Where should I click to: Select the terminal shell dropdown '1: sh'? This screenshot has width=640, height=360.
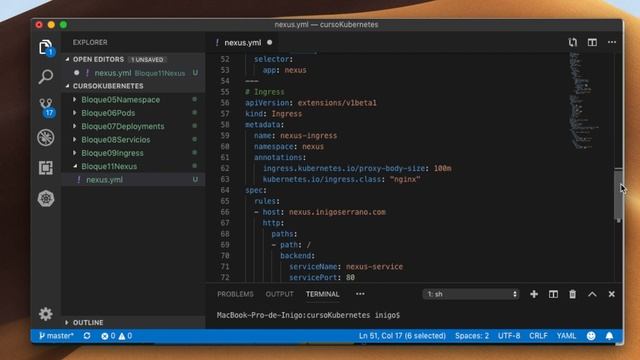point(471,294)
